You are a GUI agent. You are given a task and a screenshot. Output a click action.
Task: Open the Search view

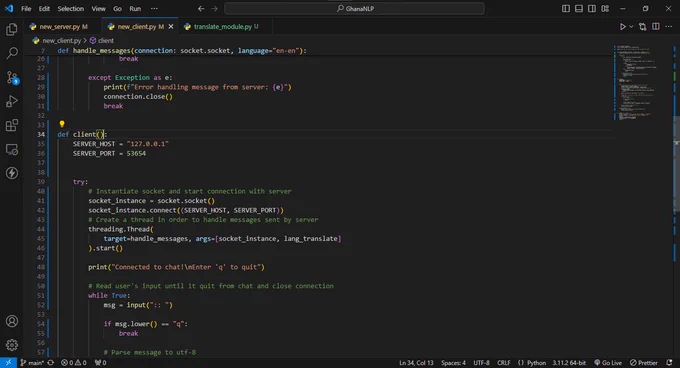tap(12, 53)
